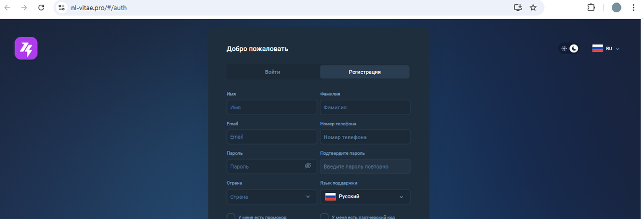
Task: Click the browser forward arrow
Action: pos(24,8)
